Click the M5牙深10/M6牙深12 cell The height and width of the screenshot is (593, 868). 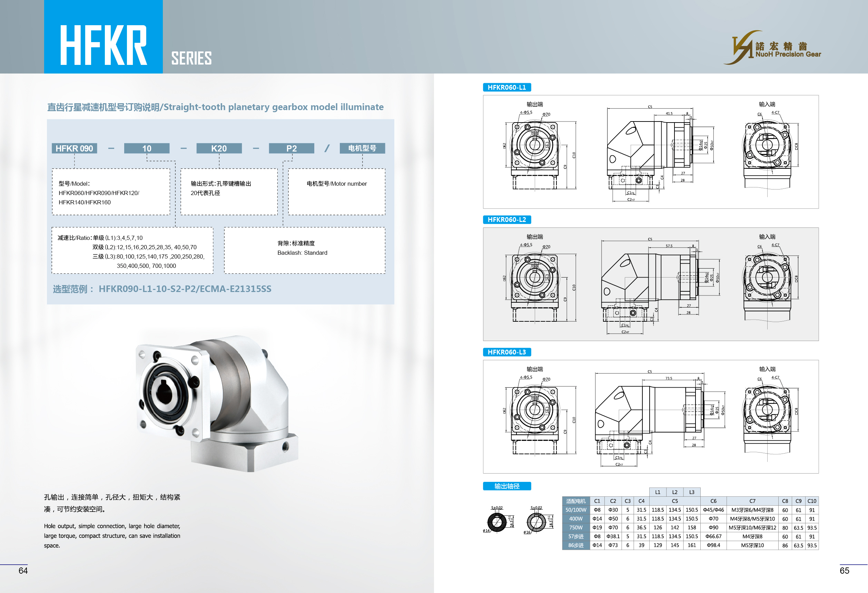coord(752,528)
